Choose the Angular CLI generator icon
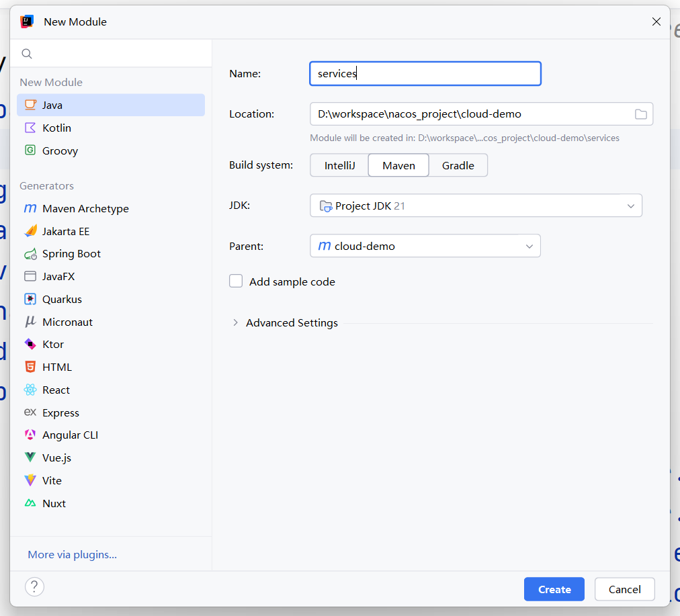The height and width of the screenshot is (616, 680). (x=30, y=435)
